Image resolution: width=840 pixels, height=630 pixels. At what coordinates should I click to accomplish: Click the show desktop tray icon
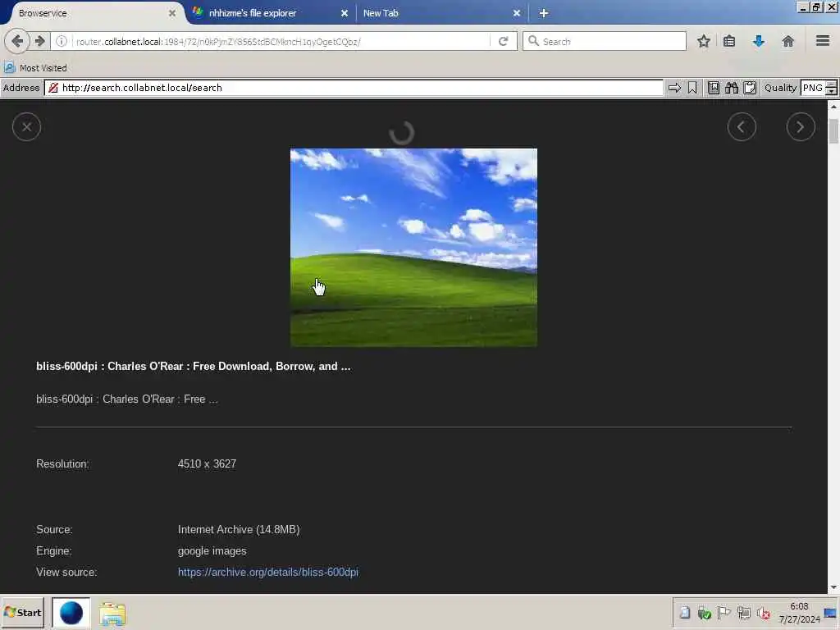pos(830,614)
